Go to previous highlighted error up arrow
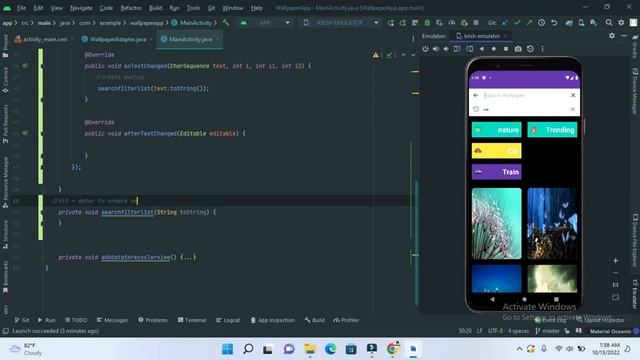Screen dimensions: 640x360 coord(403,55)
